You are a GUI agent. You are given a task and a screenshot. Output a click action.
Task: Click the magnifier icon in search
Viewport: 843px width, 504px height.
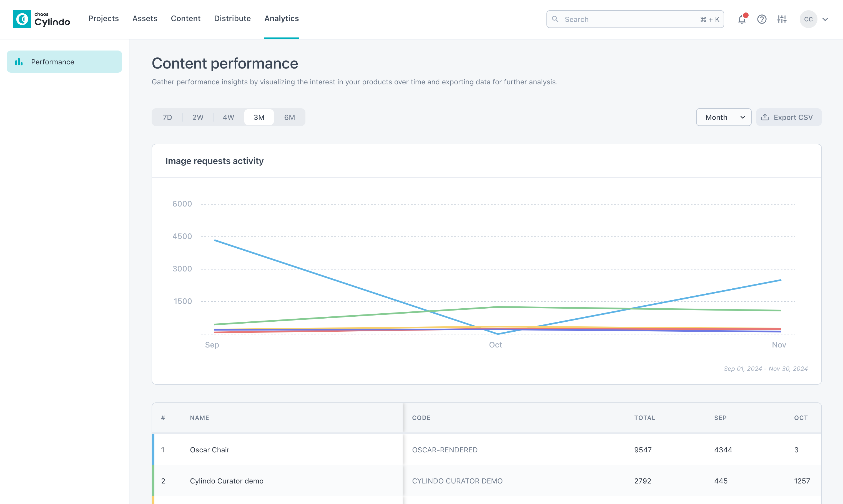[555, 19]
